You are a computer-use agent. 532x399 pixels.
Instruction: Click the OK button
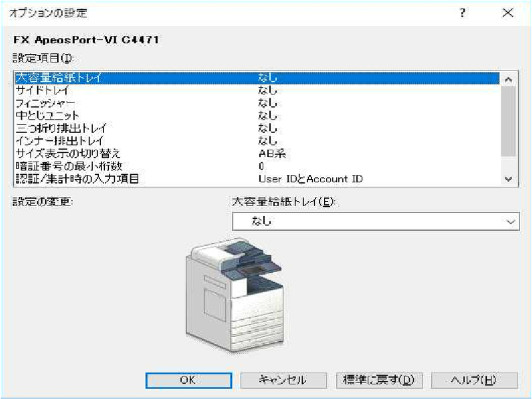coord(189,380)
